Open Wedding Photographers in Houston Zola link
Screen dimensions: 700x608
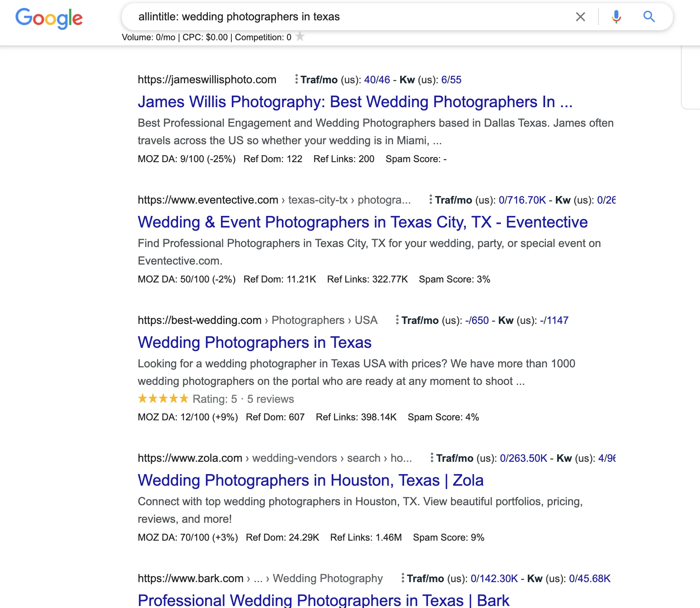point(311,481)
